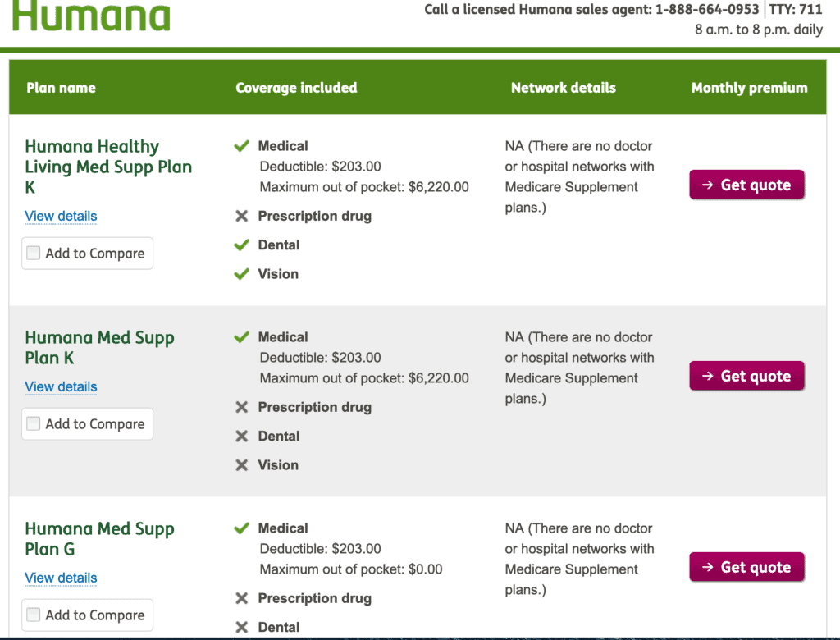This screenshot has height=640, width=840.
Task: Click checkmark icon next to Vision in first plan
Action: click(241, 274)
